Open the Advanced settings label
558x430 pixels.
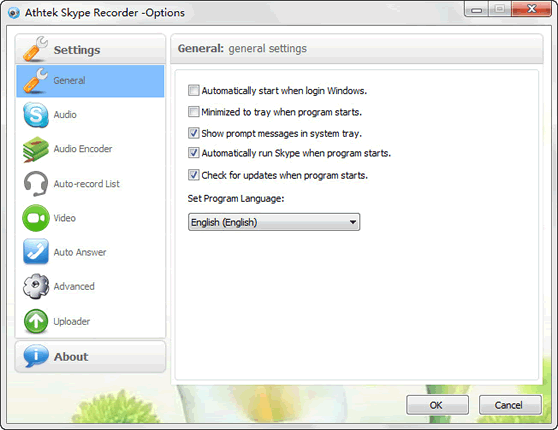(x=74, y=286)
